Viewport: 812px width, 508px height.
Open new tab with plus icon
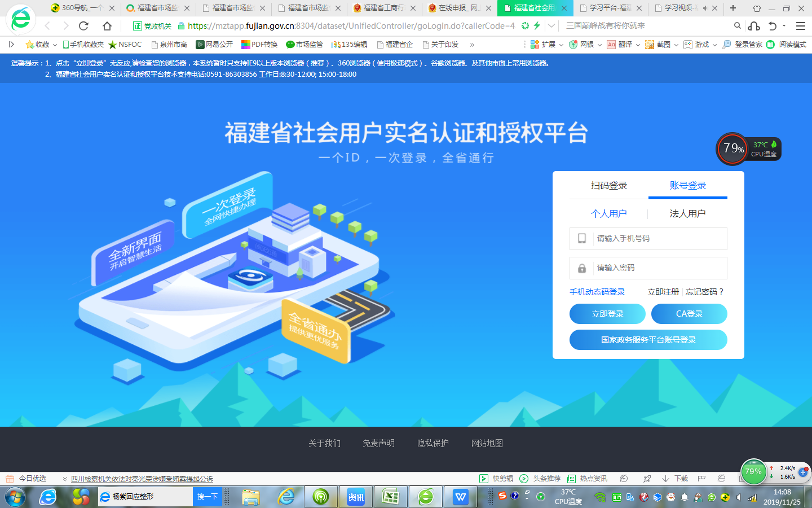pos(733,8)
